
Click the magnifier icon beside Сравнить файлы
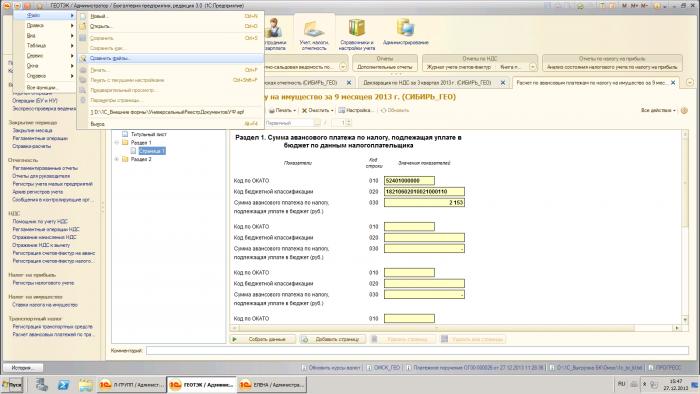pos(83,58)
